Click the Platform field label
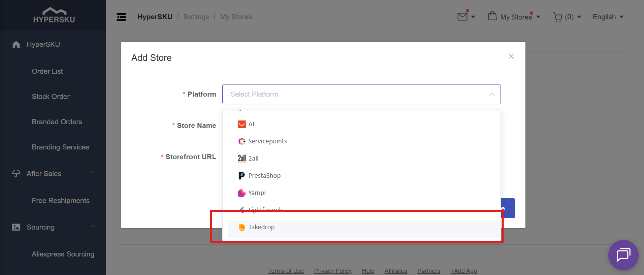 pos(202,94)
